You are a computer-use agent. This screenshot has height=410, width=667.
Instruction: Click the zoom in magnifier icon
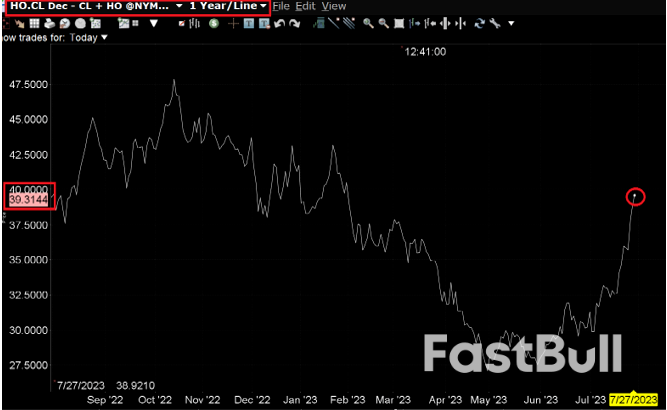[x=367, y=23]
